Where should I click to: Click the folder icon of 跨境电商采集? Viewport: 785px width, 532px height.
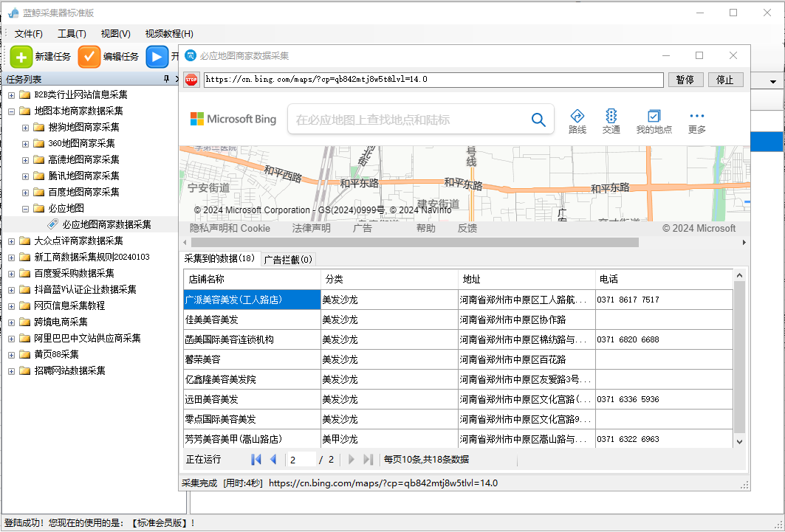[x=24, y=322]
